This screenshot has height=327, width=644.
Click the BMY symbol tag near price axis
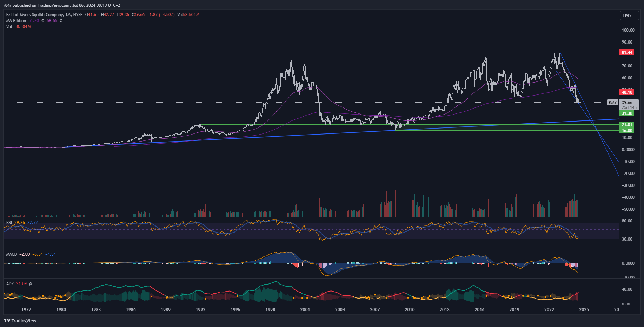tap(612, 103)
